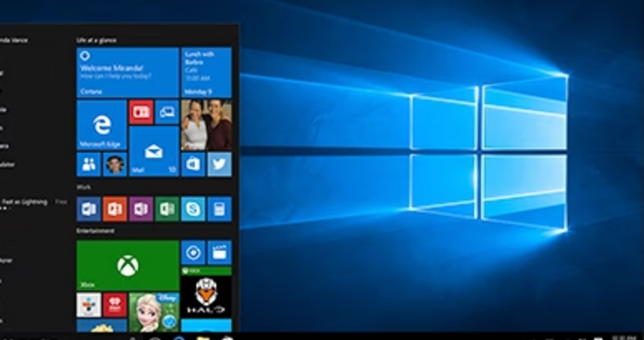
Task: Open the Photos tile with two people
Action: pos(206,125)
